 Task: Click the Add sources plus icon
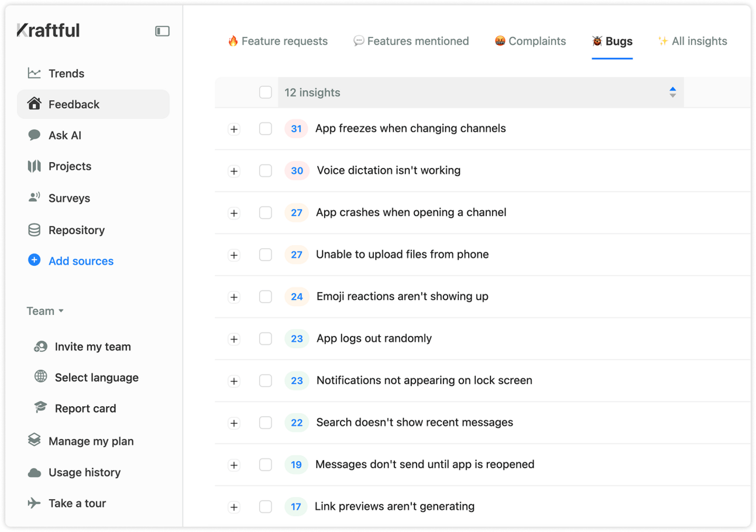35,260
